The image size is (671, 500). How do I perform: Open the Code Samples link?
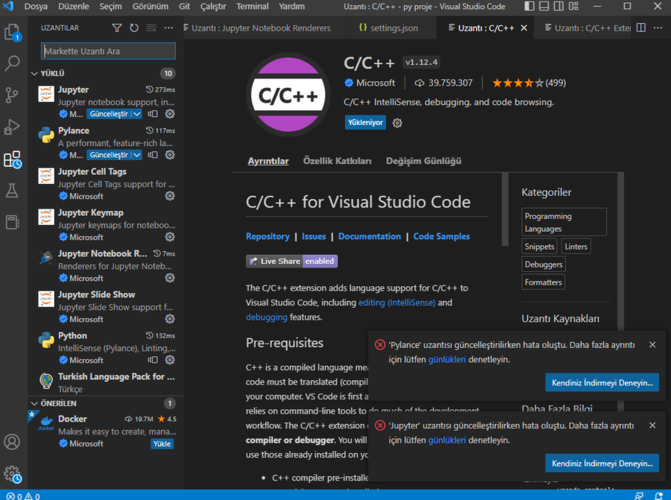click(x=441, y=236)
